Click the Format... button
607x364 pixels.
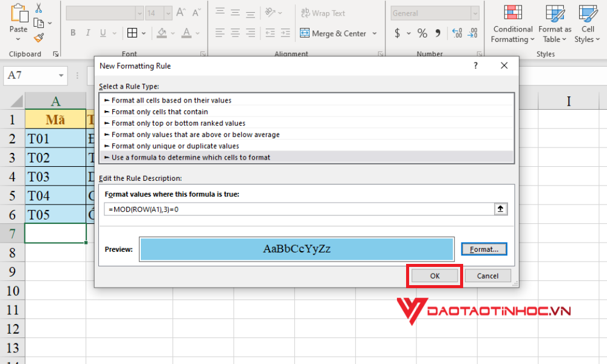pyautogui.click(x=484, y=249)
